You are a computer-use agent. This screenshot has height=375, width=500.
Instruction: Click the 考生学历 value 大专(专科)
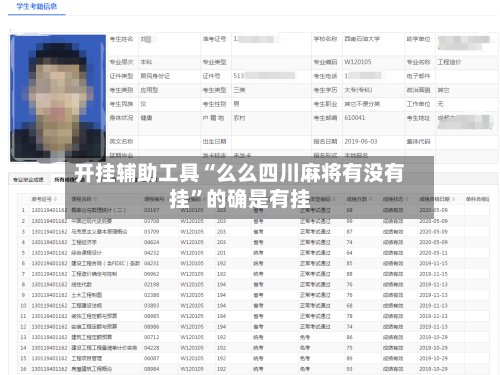[358, 90]
